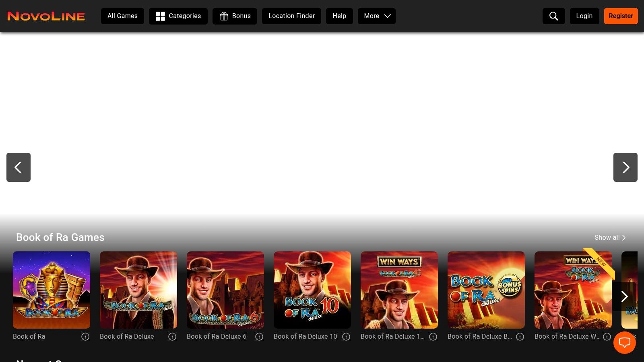Show all Book of Ra Games
This screenshot has width=644, height=362.
(x=610, y=238)
